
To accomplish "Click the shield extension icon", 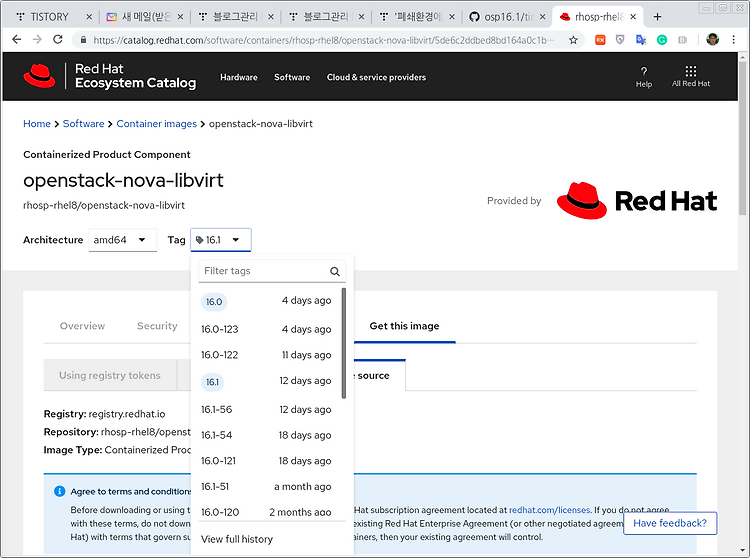I will click(620, 40).
